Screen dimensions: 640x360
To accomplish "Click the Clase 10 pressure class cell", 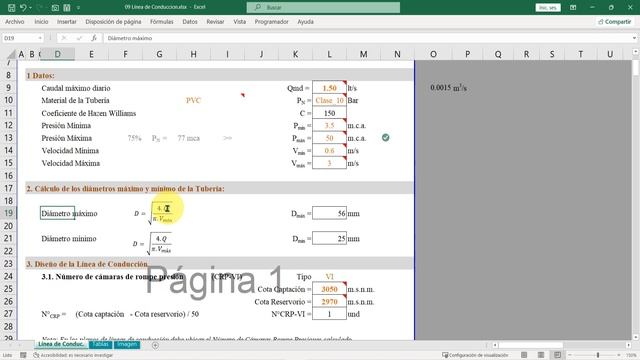I will pos(329,100).
